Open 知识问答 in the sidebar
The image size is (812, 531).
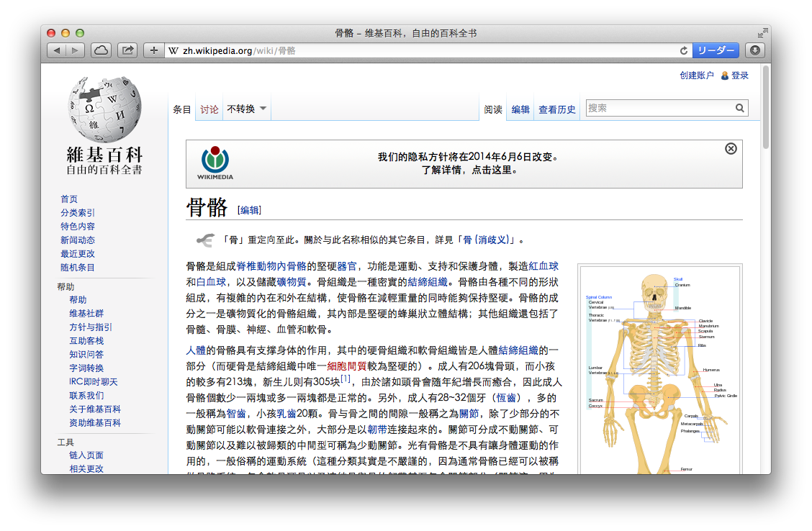click(x=86, y=355)
